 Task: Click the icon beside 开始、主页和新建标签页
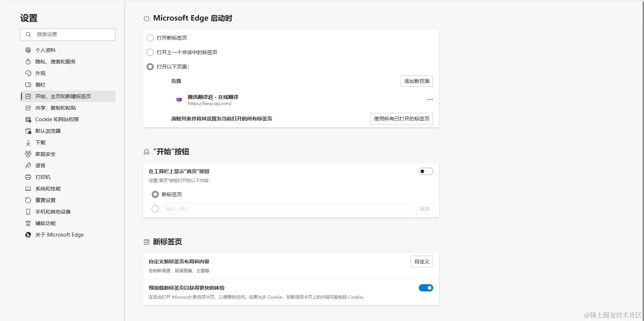28,96
